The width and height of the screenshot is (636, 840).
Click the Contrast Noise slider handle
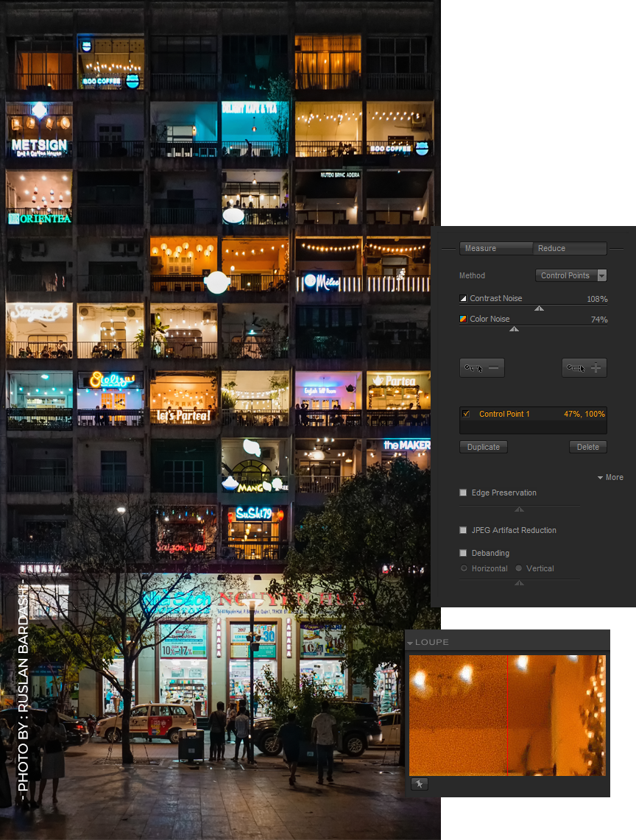(539, 308)
